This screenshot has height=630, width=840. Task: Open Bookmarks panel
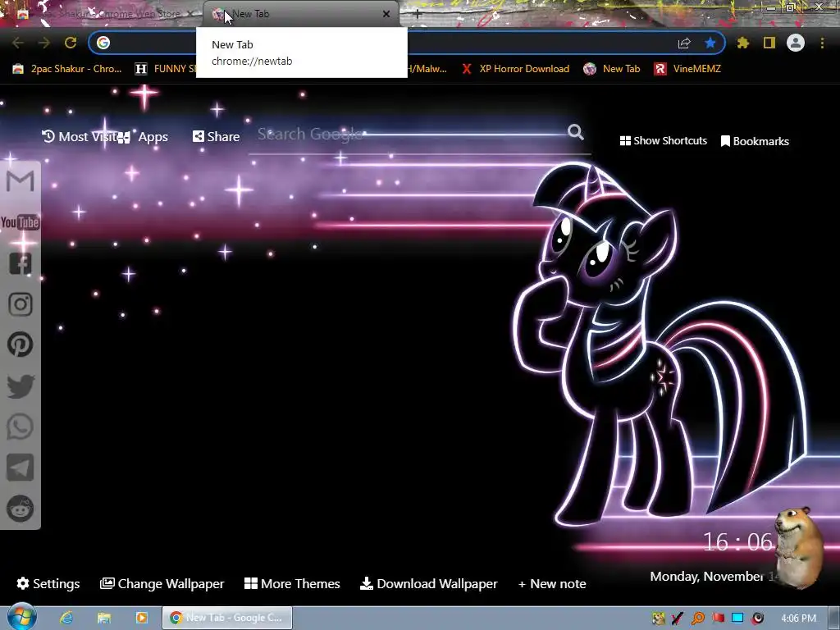tap(755, 141)
